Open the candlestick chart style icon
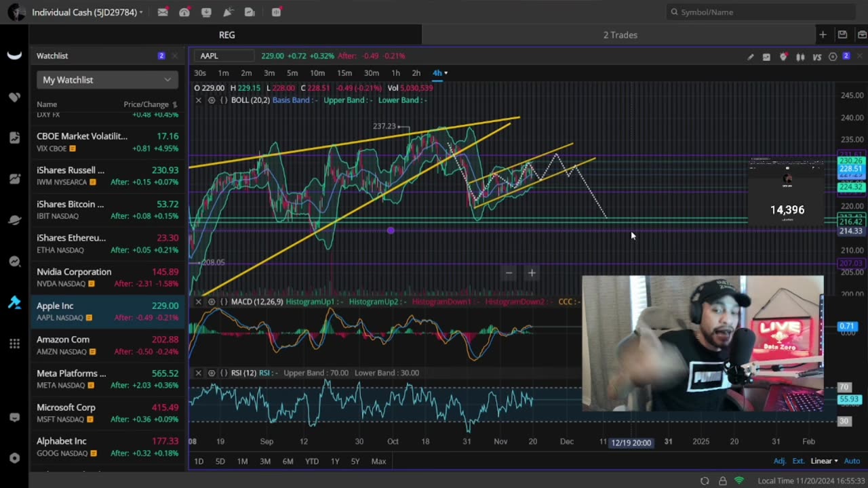The width and height of the screenshot is (868, 488). (800, 57)
